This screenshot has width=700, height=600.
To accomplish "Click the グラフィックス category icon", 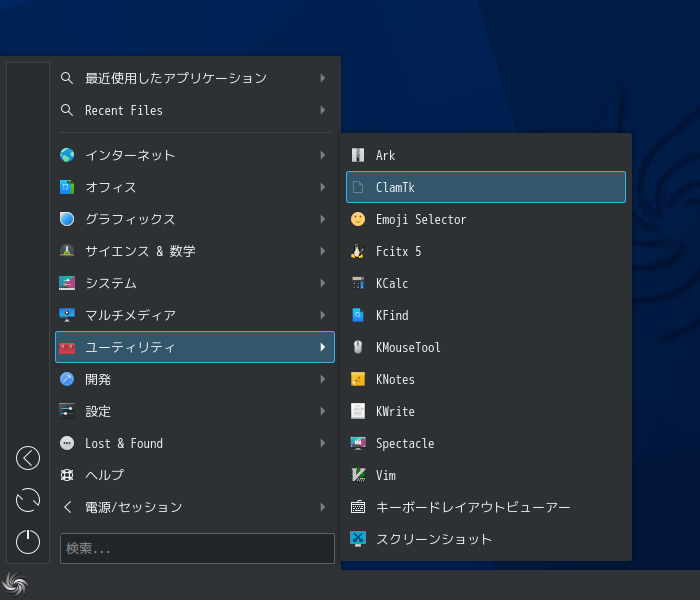I will (x=67, y=219).
